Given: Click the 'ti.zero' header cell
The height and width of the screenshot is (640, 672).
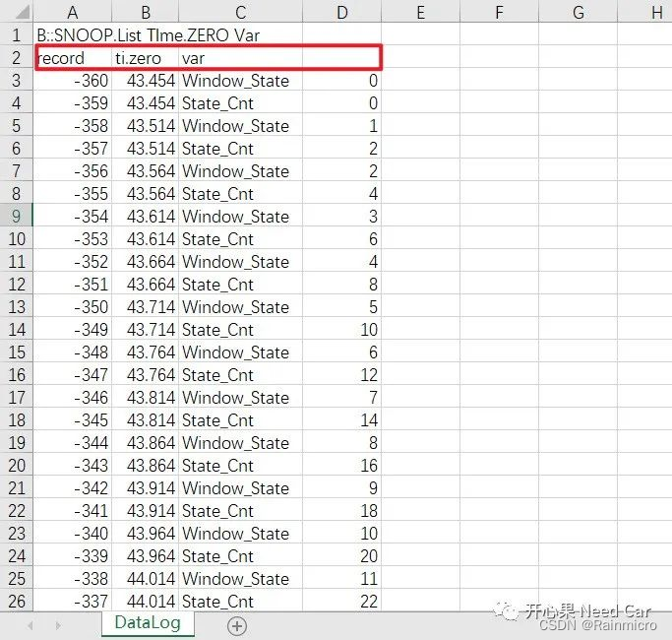Looking at the screenshot, I should click(x=146, y=57).
